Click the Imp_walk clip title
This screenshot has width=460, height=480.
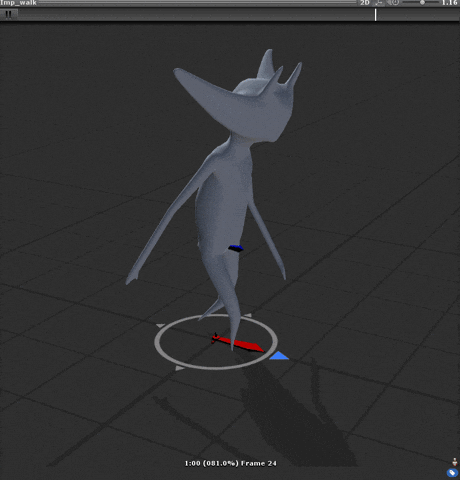tap(18, 3)
